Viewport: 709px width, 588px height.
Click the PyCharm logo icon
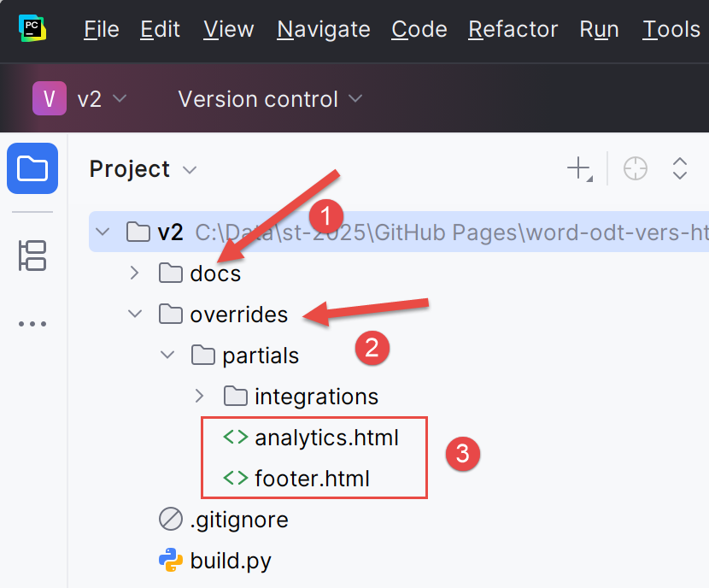click(32, 28)
